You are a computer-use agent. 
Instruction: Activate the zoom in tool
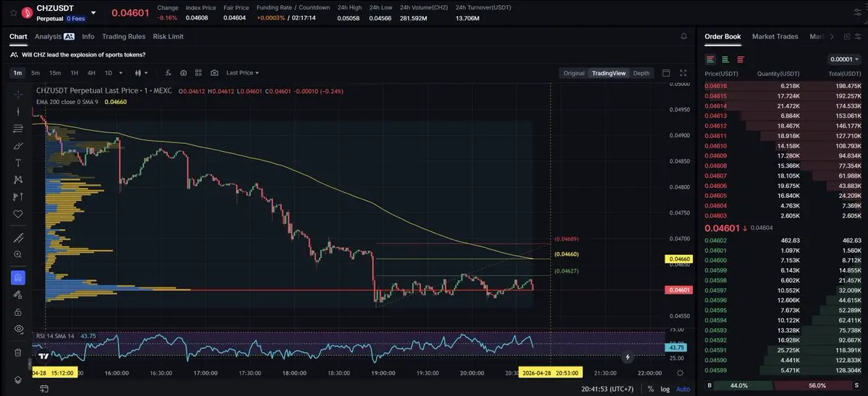[x=18, y=254]
